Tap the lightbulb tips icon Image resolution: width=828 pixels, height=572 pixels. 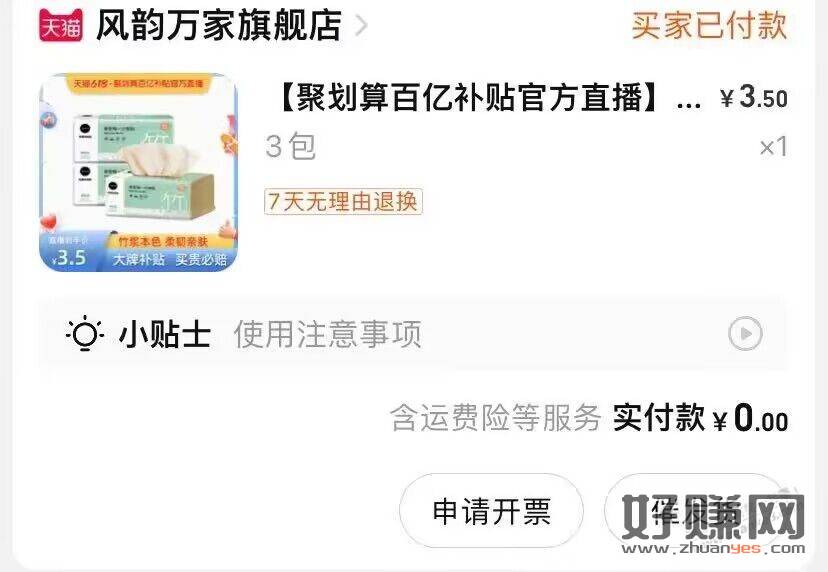pos(85,333)
